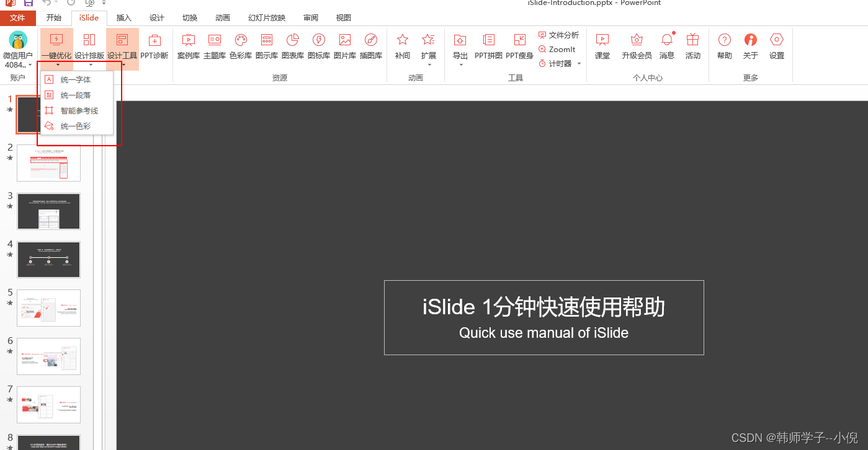
Task: Open the PPT拼图 tool
Action: [x=489, y=46]
